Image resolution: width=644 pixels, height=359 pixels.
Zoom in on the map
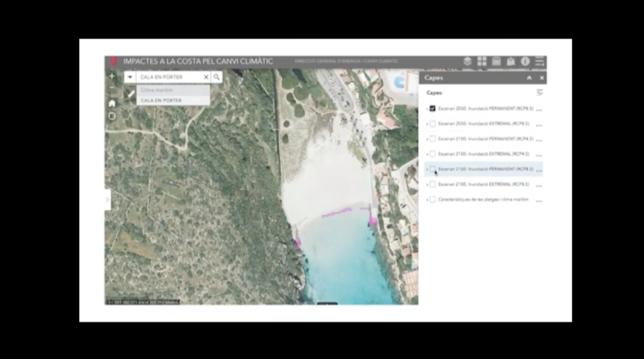[112, 76]
